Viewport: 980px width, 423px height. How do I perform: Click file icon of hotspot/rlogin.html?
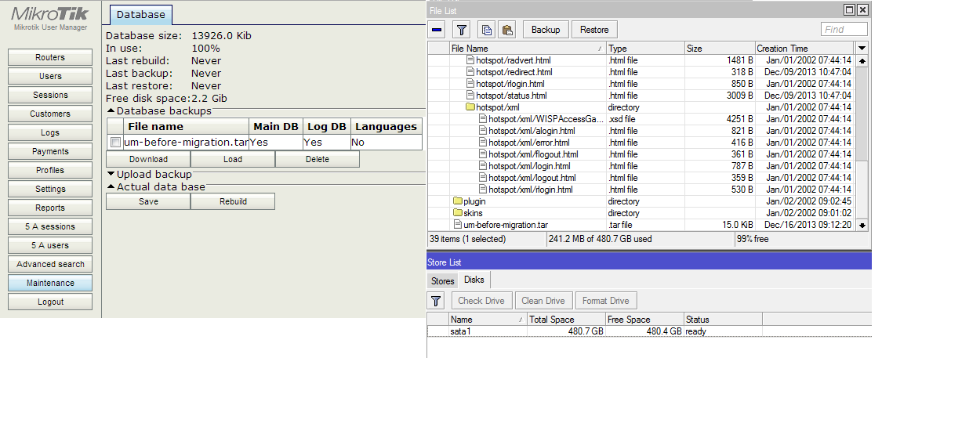tap(470, 84)
